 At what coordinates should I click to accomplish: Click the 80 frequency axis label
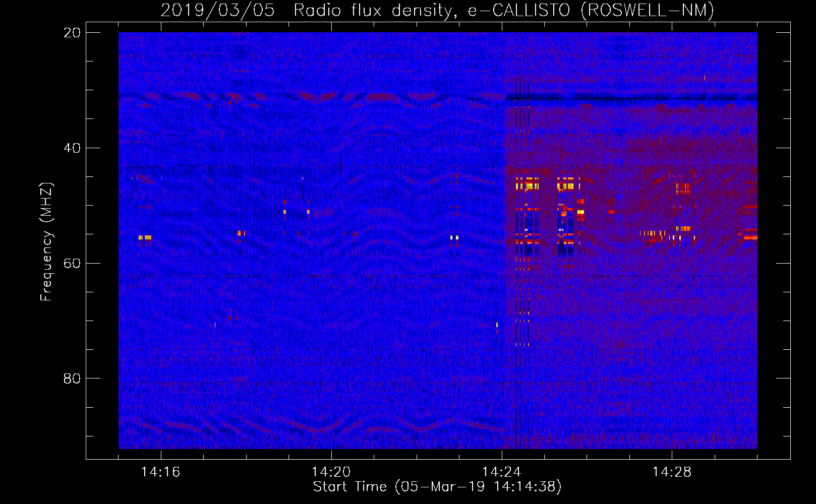click(72, 379)
